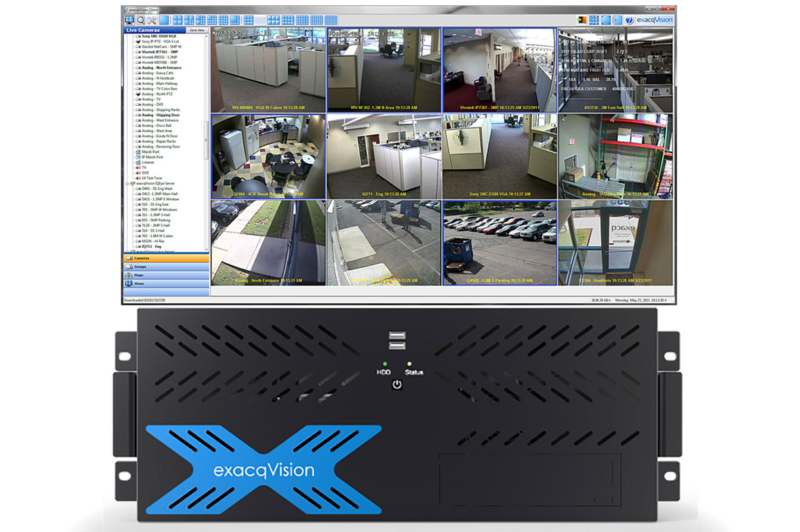
Task: Select Analog - Disco Ball
Action: click(x=157, y=125)
